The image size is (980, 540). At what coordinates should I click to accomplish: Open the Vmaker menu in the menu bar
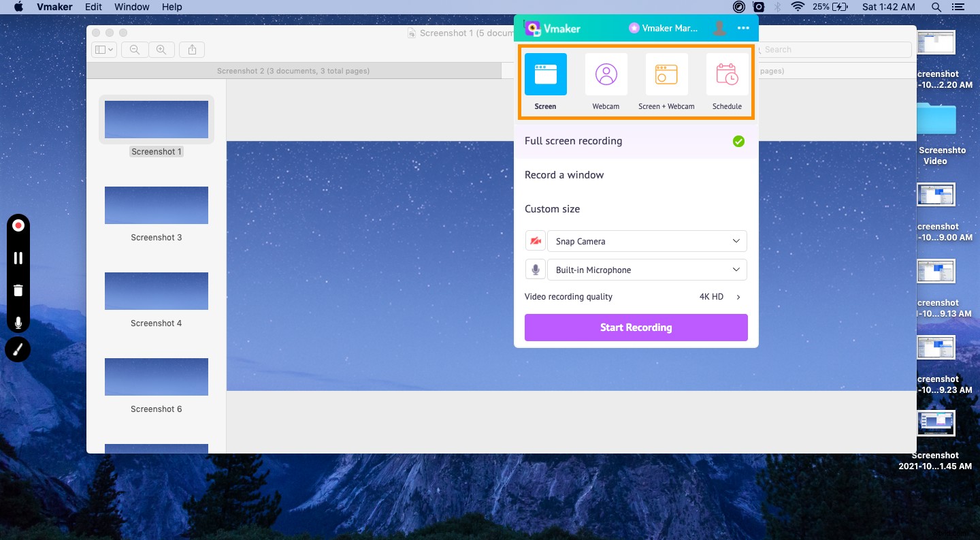click(54, 7)
